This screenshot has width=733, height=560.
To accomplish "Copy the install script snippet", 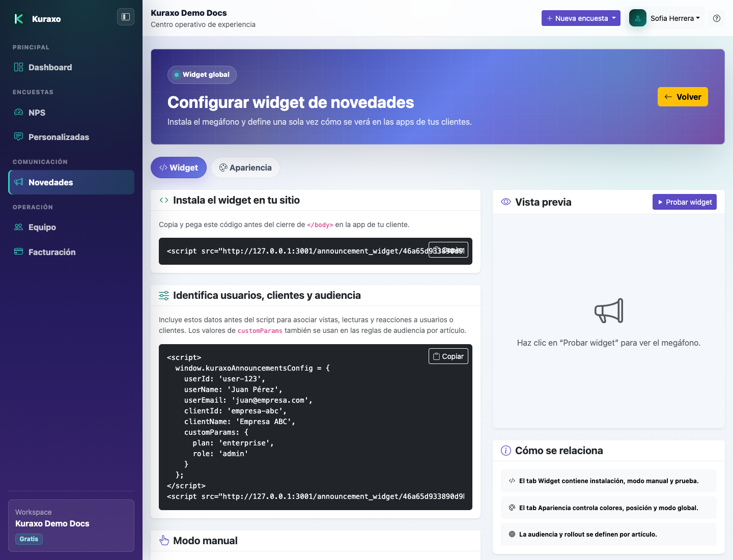I will [448, 250].
